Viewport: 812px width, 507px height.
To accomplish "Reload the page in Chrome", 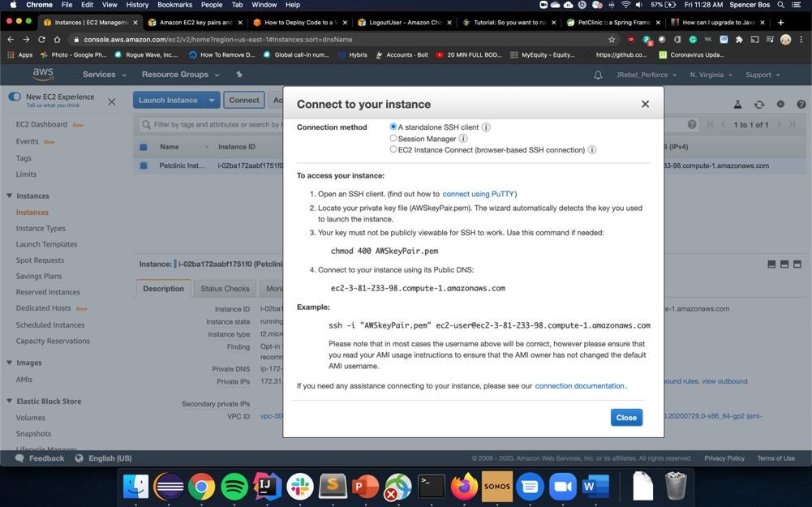I will pos(41,40).
